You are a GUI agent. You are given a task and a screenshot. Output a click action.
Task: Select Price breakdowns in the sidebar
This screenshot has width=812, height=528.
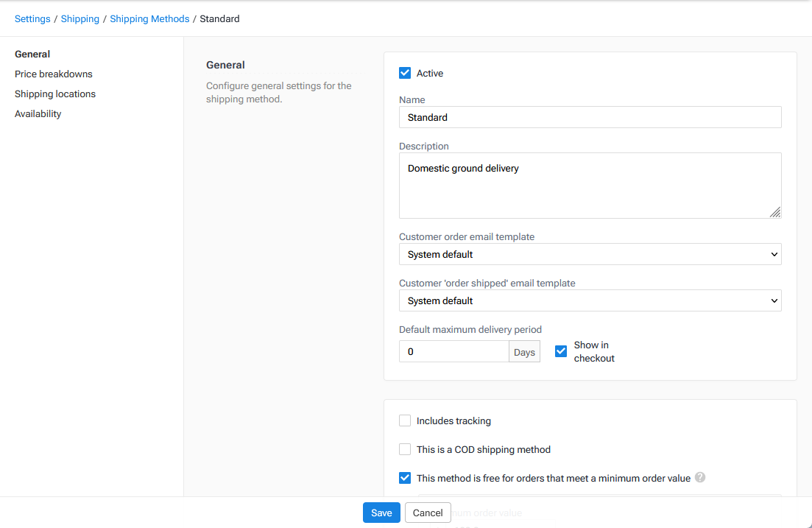53,74
